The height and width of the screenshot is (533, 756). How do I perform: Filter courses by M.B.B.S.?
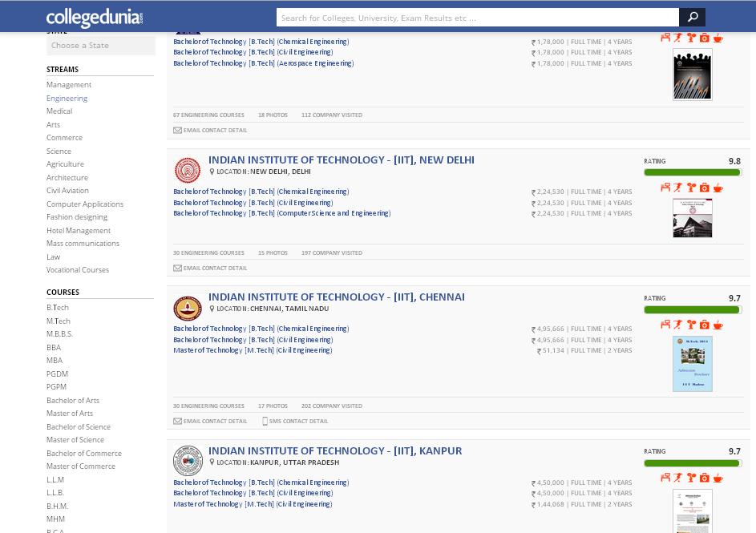click(60, 334)
